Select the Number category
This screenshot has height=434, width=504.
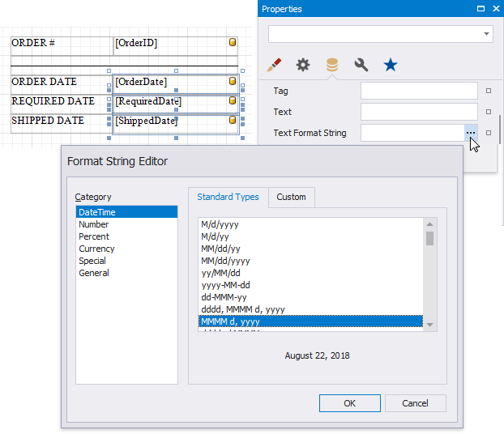tap(94, 224)
